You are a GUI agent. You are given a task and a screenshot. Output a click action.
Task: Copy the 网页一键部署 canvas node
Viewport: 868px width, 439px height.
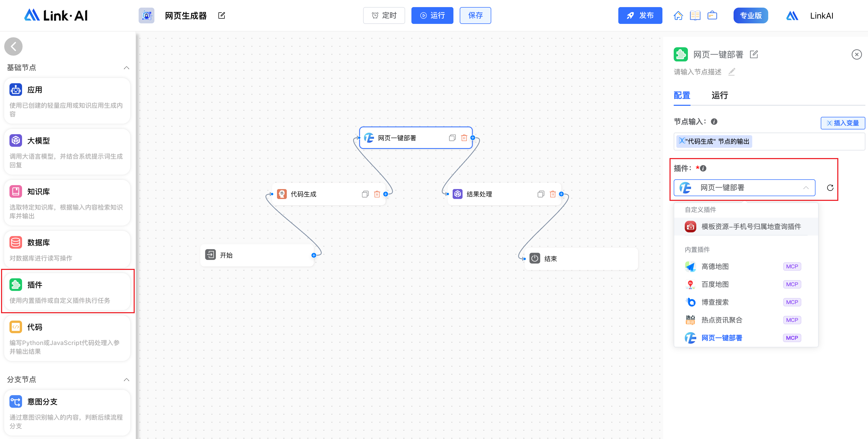click(x=452, y=138)
